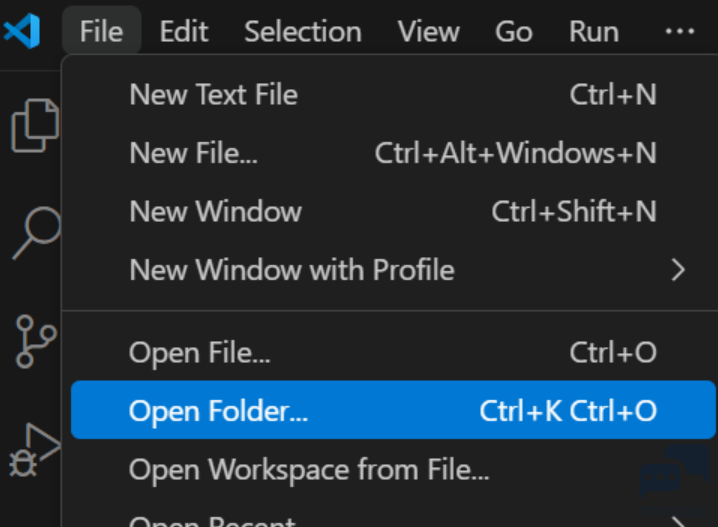The height and width of the screenshot is (527, 718).
Task: Click the VS Code logo icon
Action: [x=22, y=31]
